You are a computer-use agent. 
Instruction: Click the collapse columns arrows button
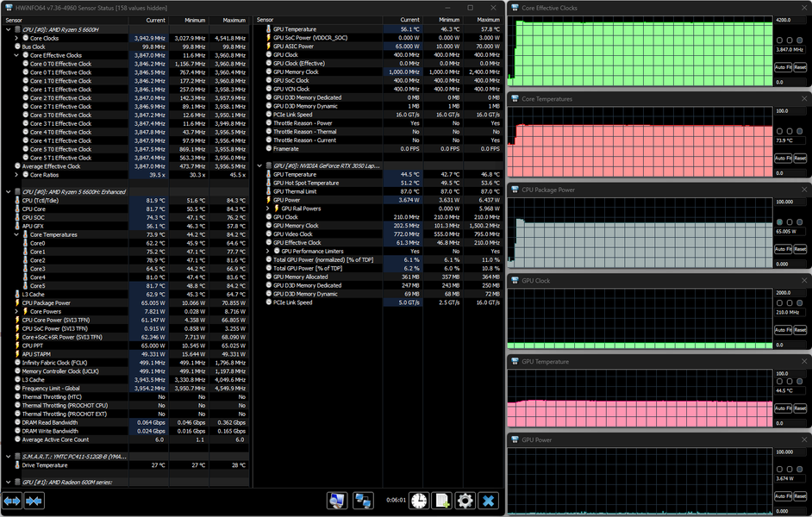[x=34, y=501]
